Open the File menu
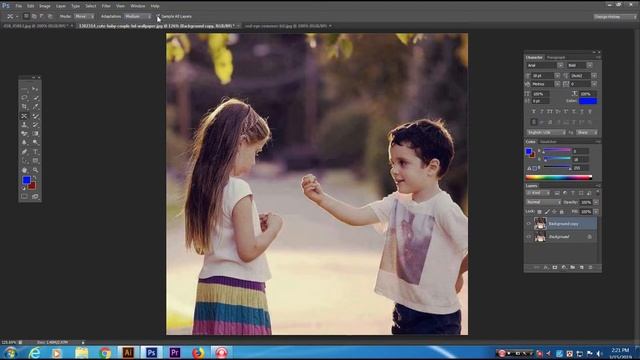The image size is (640, 360). click(x=19, y=6)
